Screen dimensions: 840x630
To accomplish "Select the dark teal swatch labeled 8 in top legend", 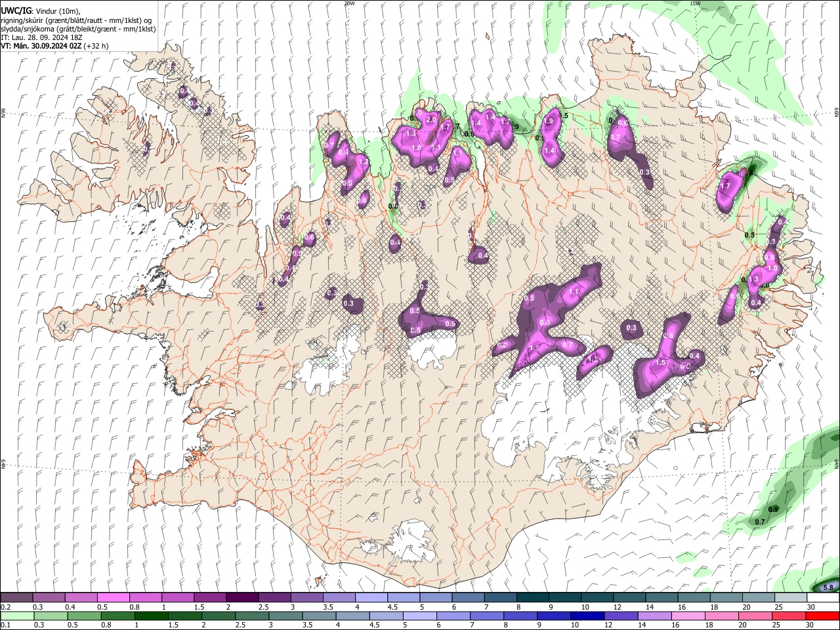I will click(x=532, y=598).
